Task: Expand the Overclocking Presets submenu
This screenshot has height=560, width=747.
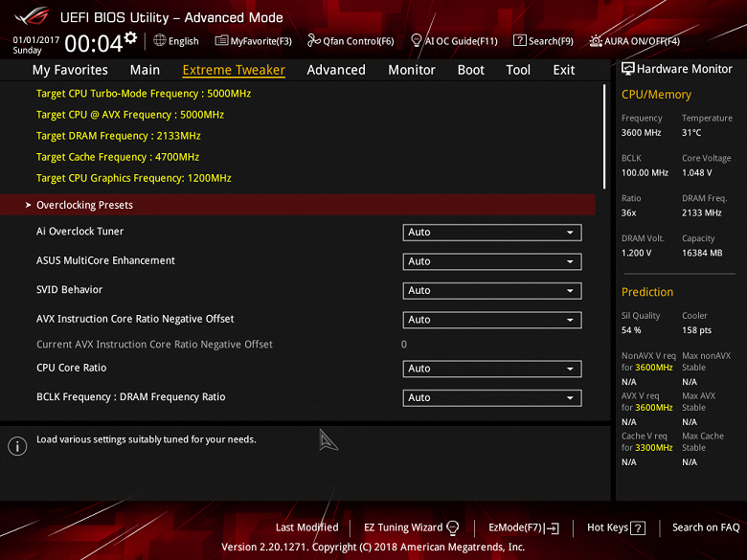Action: (x=298, y=205)
